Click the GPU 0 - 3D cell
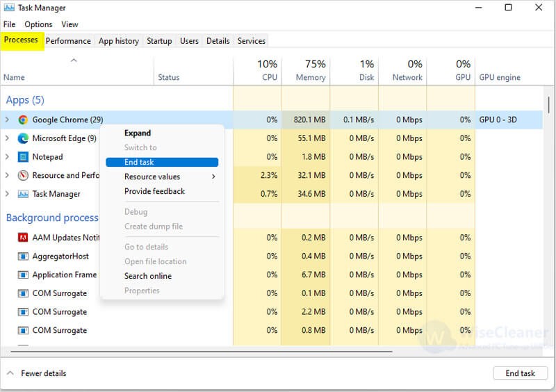The width and height of the screenshot is (556, 392). (498, 120)
